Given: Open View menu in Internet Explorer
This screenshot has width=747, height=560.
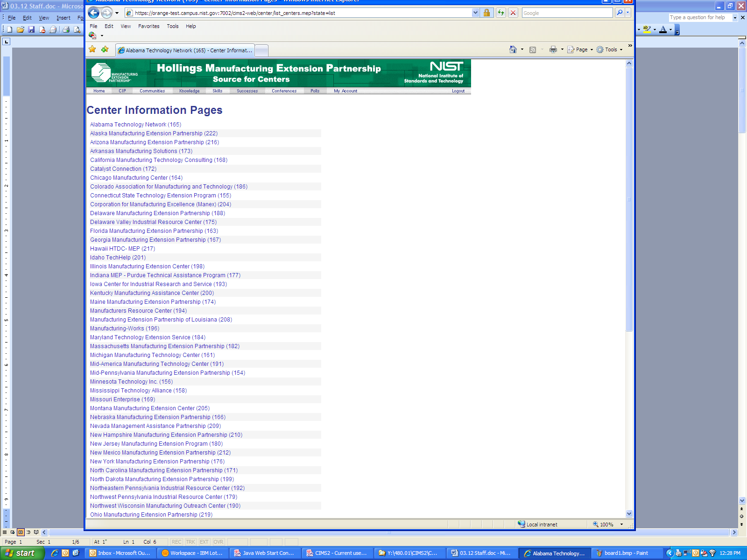Looking at the screenshot, I should tap(126, 26).
